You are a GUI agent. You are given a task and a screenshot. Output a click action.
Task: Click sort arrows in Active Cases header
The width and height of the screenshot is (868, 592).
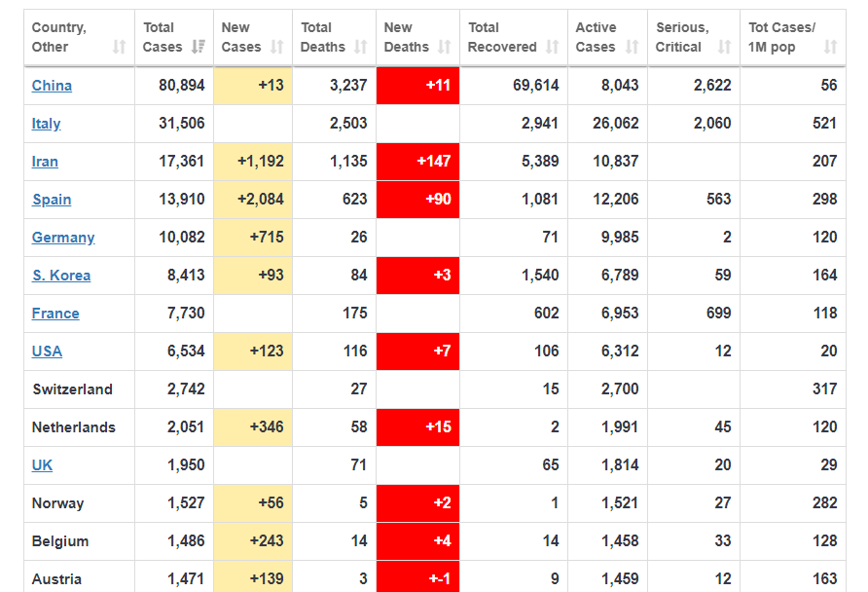click(632, 47)
